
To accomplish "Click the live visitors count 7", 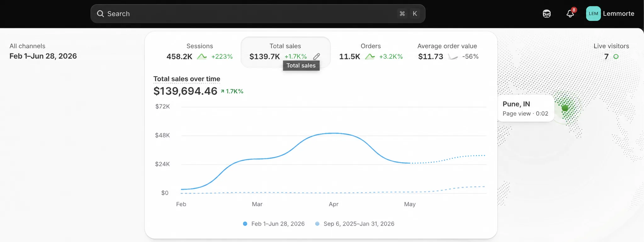I will [x=606, y=57].
